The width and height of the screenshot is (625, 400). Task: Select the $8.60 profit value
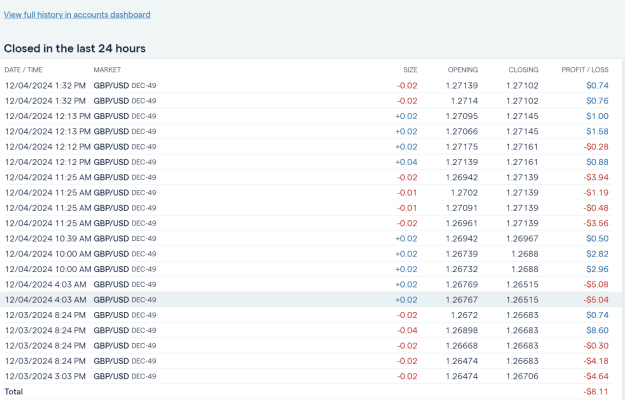(597, 330)
